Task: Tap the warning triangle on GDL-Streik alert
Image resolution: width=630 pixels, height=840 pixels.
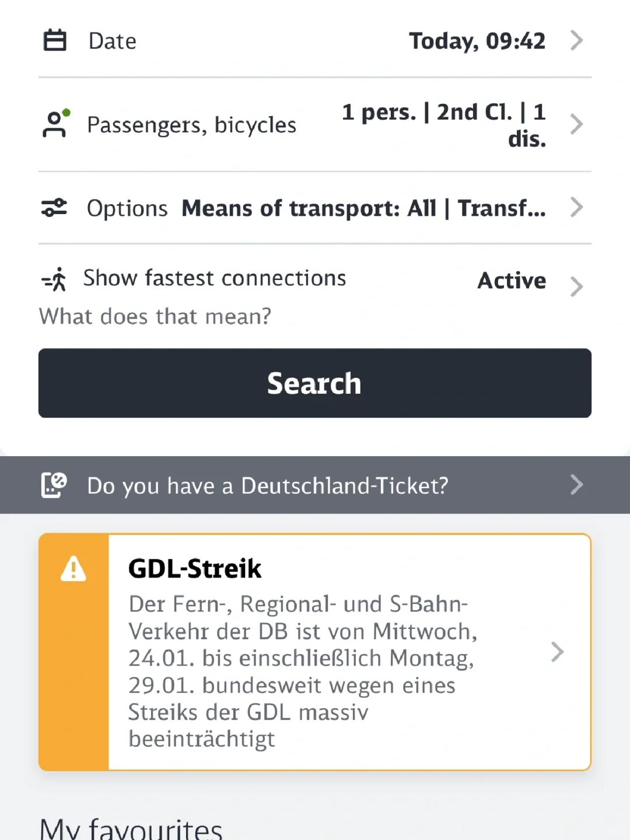Action: point(73,569)
